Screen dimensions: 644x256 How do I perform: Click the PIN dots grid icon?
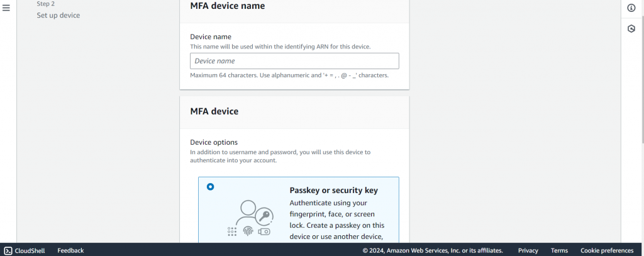(231, 231)
